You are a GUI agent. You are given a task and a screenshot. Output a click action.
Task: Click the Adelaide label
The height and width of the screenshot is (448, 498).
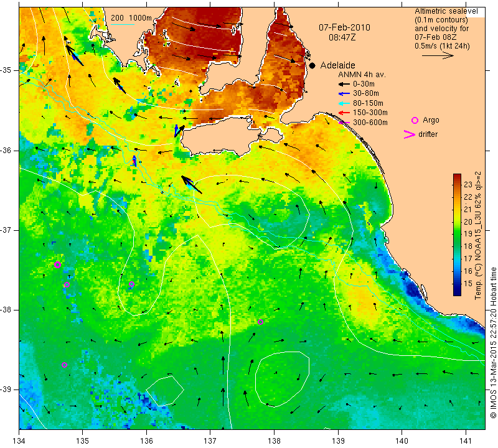click(337, 65)
